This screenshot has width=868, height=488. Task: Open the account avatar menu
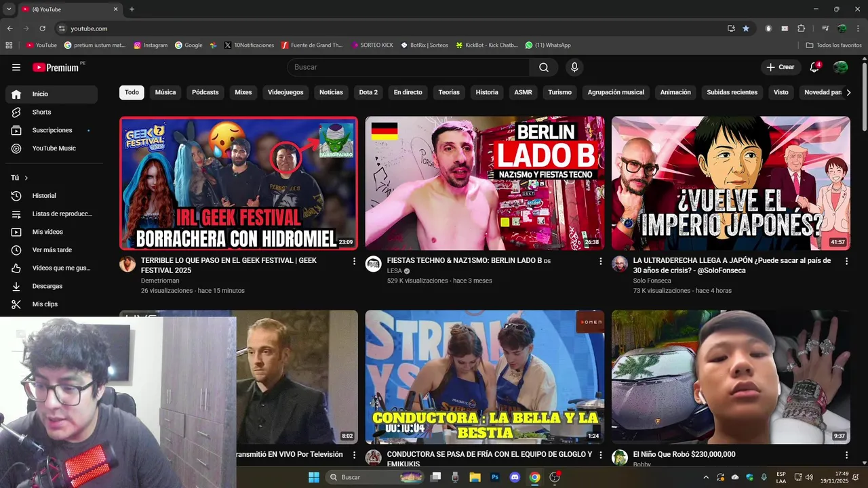click(x=840, y=67)
